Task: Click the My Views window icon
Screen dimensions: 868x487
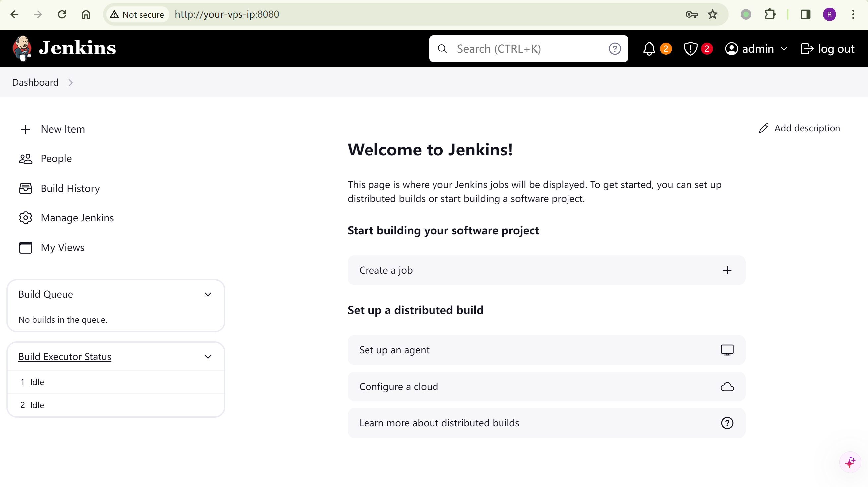Action: (x=25, y=248)
